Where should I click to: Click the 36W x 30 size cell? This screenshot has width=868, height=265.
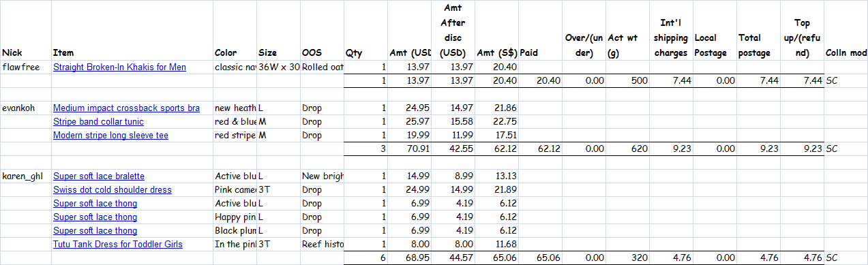[x=278, y=67]
